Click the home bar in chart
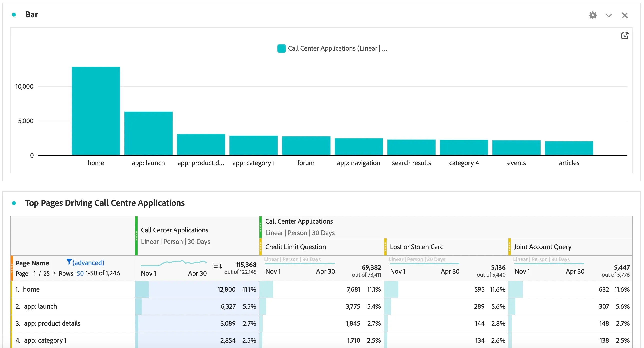The image size is (644, 348). 96,111
